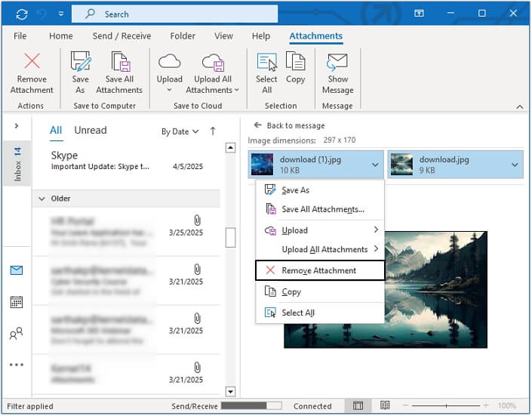Expand Upload submenu in context menu

click(x=320, y=230)
